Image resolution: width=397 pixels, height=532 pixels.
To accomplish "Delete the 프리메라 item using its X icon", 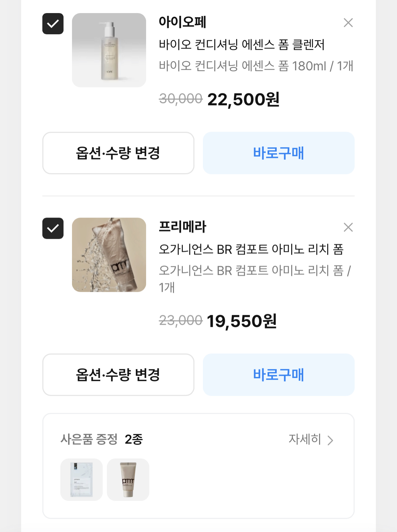I will tap(348, 227).
